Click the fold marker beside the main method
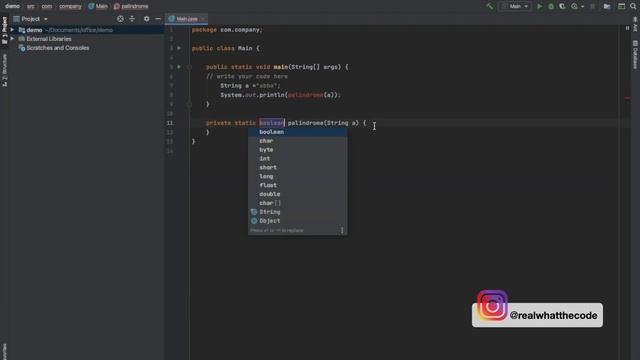The height and width of the screenshot is (360, 640). [189, 67]
